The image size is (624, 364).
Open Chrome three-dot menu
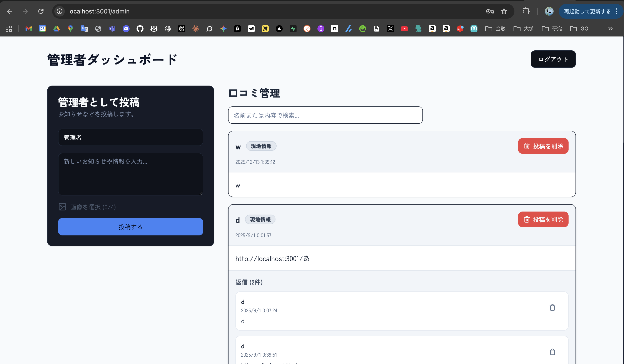[617, 11]
